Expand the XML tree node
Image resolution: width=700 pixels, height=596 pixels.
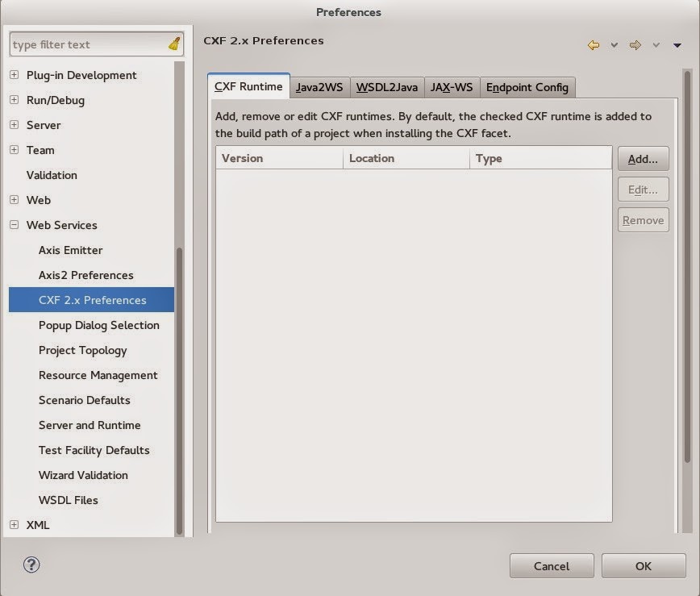[x=15, y=524]
